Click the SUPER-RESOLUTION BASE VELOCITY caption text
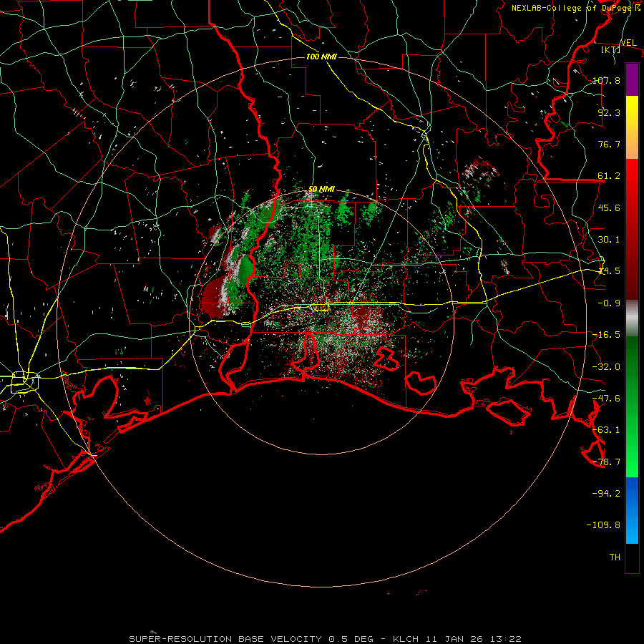This screenshot has width=644, height=644. pos(225,639)
